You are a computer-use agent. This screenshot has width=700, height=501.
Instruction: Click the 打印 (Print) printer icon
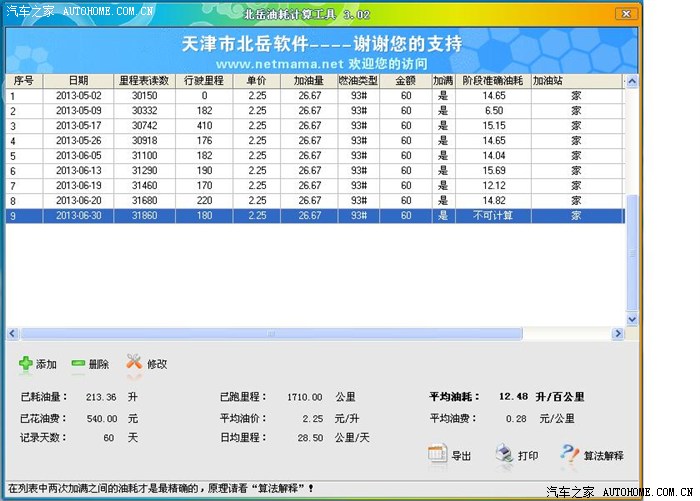click(x=505, y=455)
